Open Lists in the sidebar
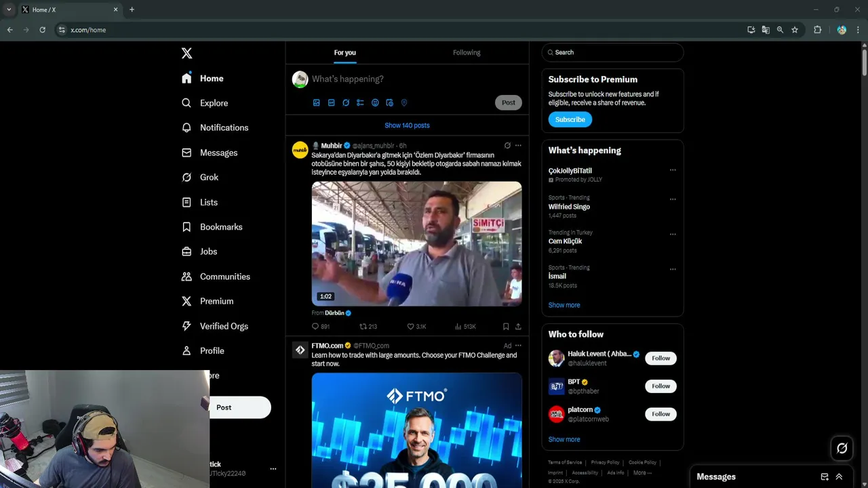Viewport: 868px width, 488px height. coord(199,202)
